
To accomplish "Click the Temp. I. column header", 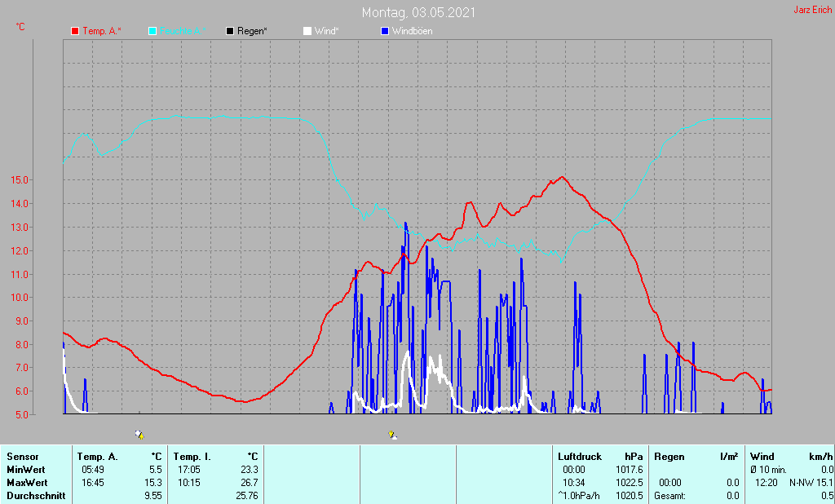I will (x=192, y=457).
